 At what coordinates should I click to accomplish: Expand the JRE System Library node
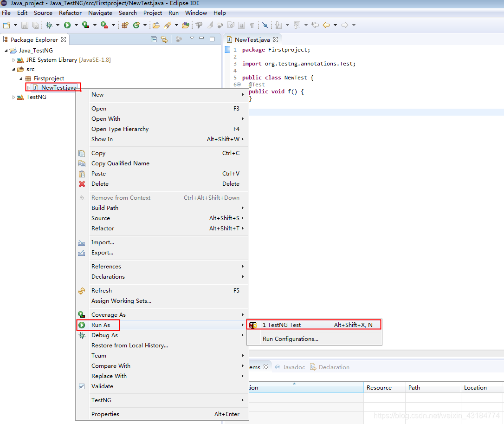(13, 60)
